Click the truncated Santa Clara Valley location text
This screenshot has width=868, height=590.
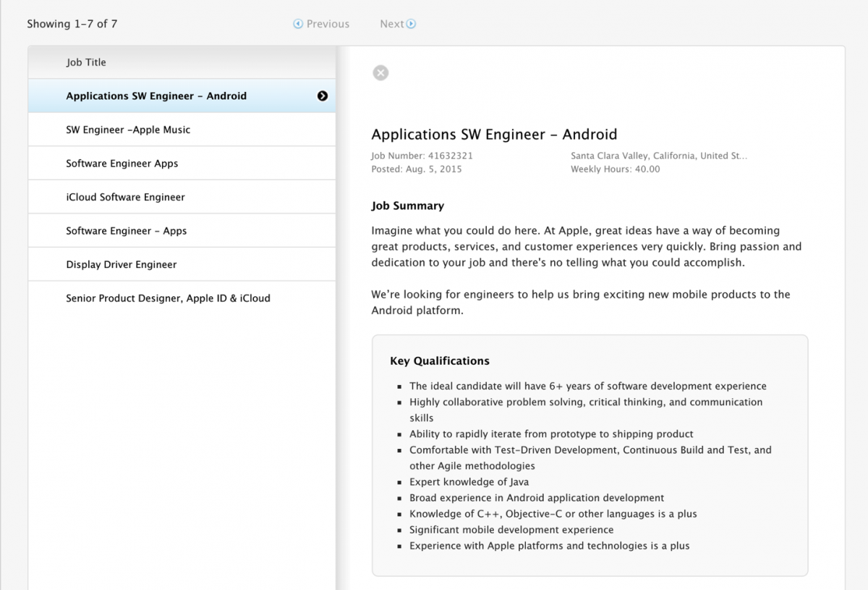[658, 155]
